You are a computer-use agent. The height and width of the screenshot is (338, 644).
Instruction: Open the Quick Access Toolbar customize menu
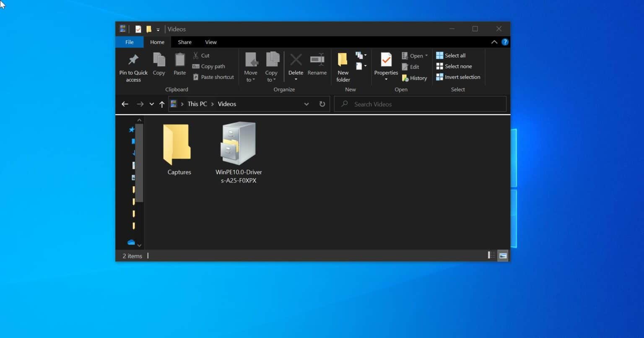pos(158,29)
